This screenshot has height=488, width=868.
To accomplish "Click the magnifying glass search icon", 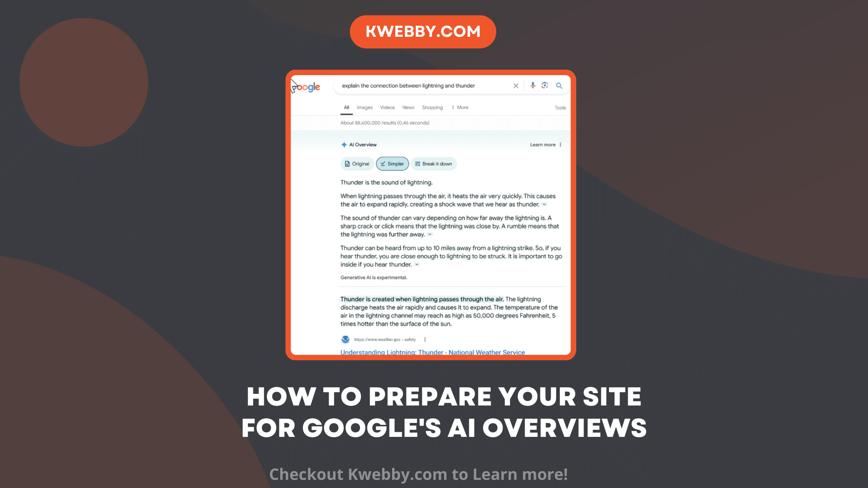I will (x=559, y=85).
